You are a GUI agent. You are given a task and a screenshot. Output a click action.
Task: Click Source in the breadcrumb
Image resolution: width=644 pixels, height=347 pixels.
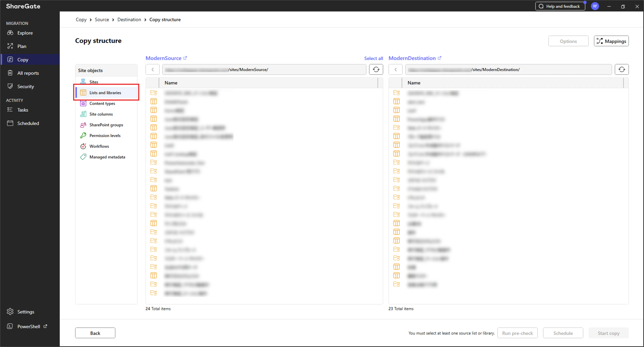(102, 19)
